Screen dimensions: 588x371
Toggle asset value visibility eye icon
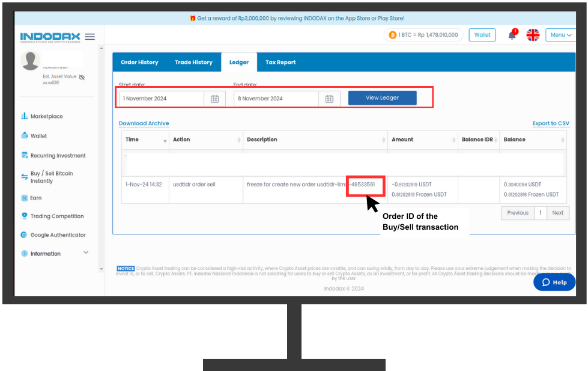pyautogui.click(x=82, y=77)
